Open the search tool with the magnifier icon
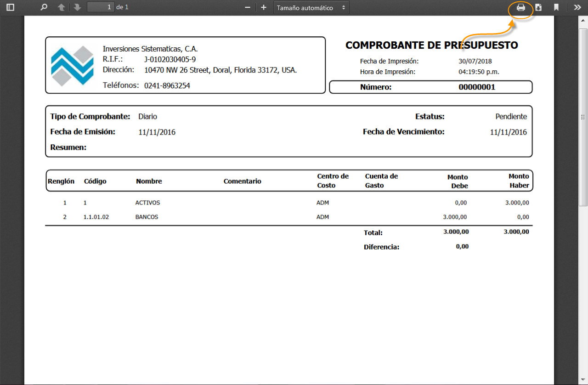The width and height of the screenshot is (588, 385). (43, 7)
